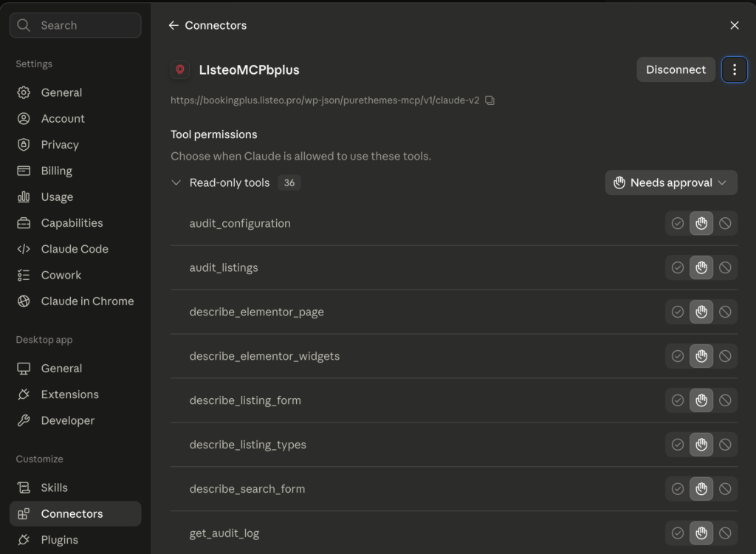Viewport: 756px width, 554px height.
Task: Click the Disconnect button
Action: (676, 69)
